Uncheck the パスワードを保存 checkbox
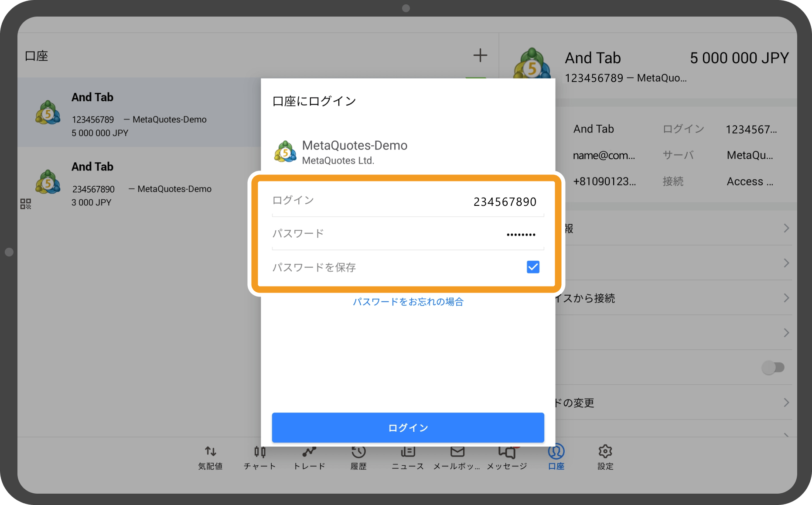The width and height of the screenshot is (812, 505). [x=532, y=266]
